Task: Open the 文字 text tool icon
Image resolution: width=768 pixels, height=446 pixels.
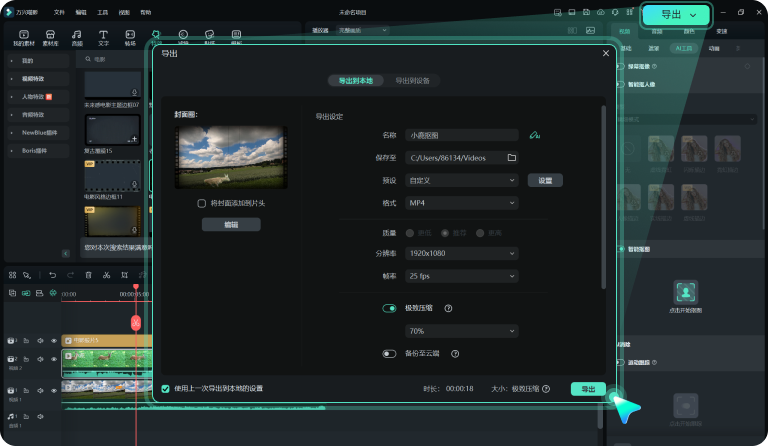Action: [x=103, y=38]
